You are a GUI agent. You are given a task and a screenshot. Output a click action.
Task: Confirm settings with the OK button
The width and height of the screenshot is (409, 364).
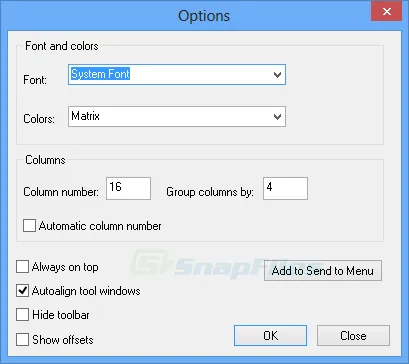[x=270, y=336]
